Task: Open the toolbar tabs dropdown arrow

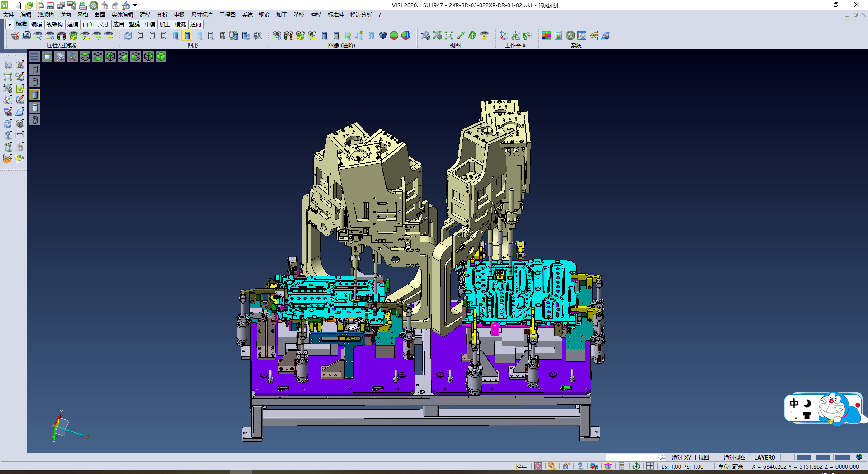Action: tap(9, 24)
